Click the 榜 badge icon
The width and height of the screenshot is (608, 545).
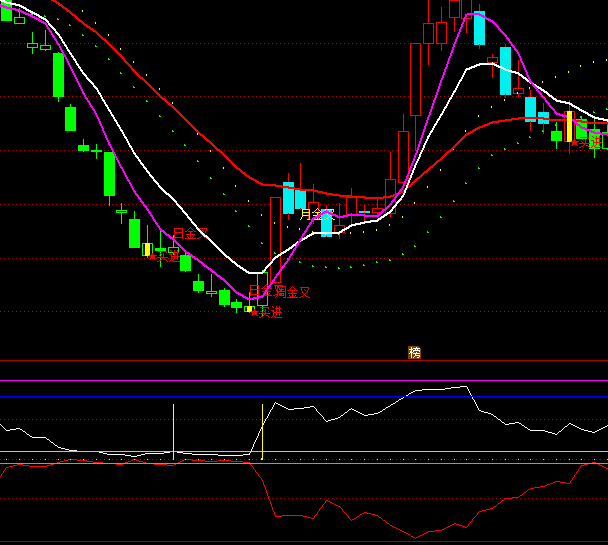tap(414, 352)
